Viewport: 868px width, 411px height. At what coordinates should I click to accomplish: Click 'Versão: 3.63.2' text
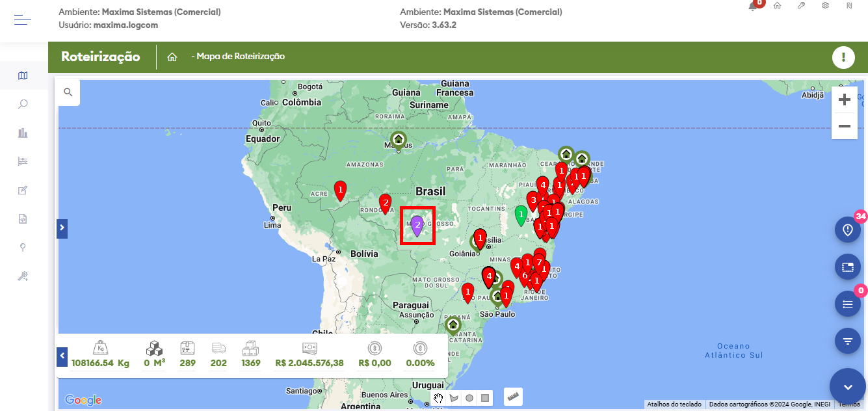click(428, 25)
